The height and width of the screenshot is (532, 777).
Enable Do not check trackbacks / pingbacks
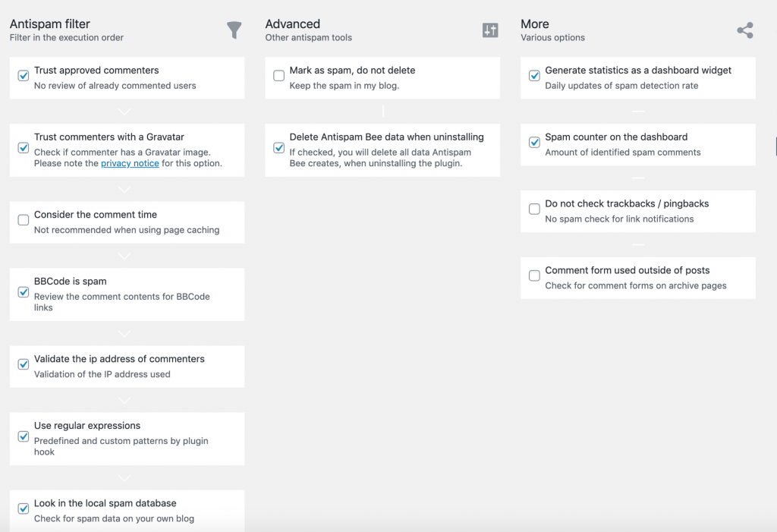pos(534,209)
